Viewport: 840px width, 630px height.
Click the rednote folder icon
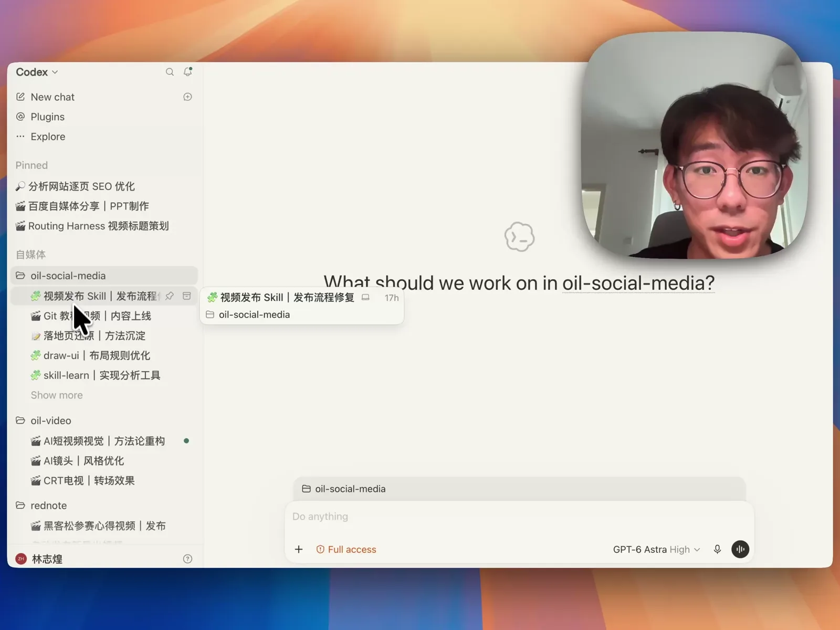20,506
